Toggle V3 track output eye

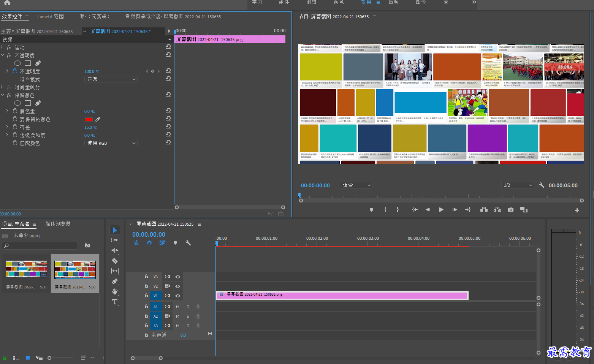[x=177, y=277]
